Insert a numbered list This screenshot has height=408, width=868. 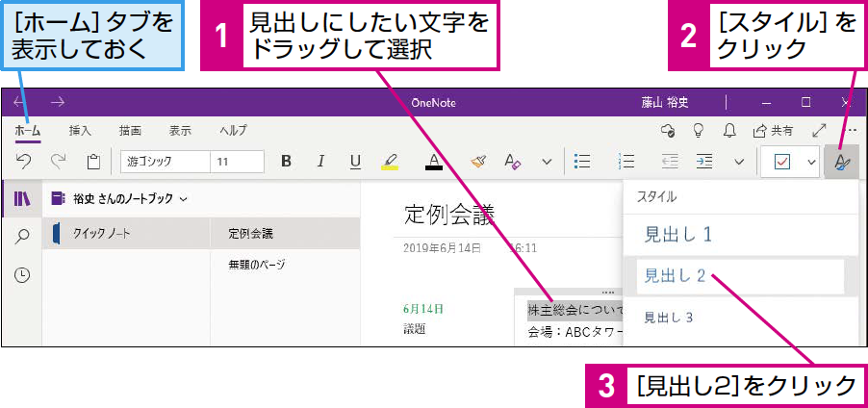(626, 161)
